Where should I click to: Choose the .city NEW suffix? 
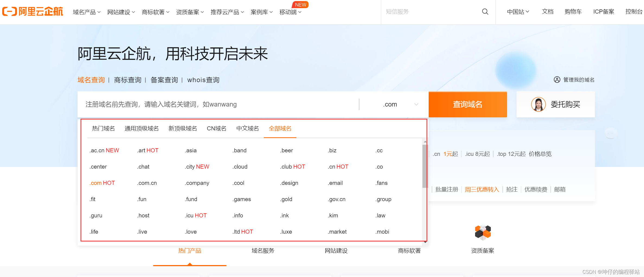[197, 167]
